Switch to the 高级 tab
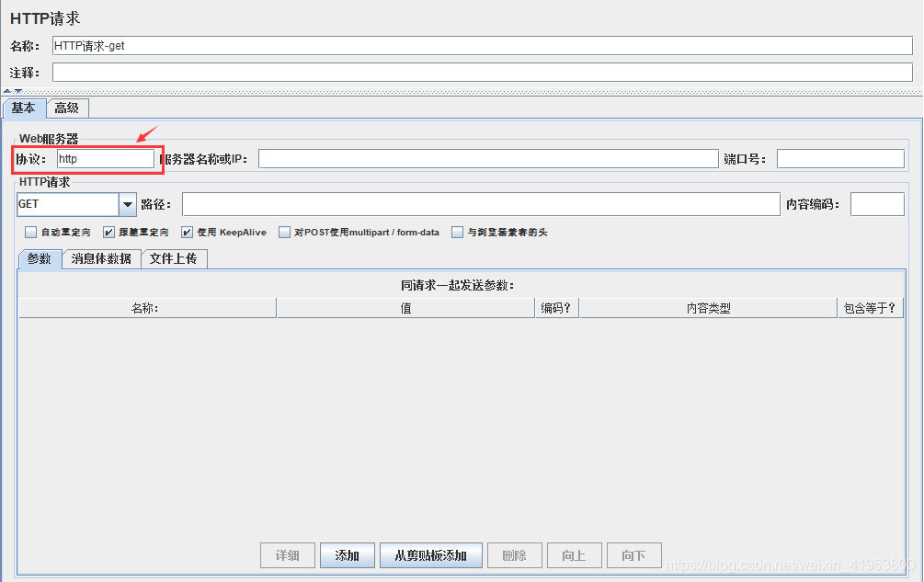The height and width of the screenshot is (582, 924). coord(66,108)
